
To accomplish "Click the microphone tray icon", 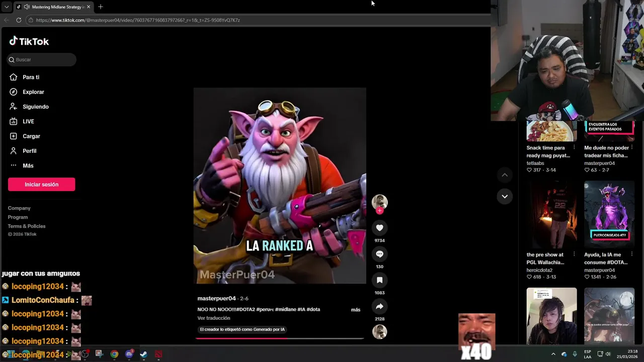I will 575,354.
